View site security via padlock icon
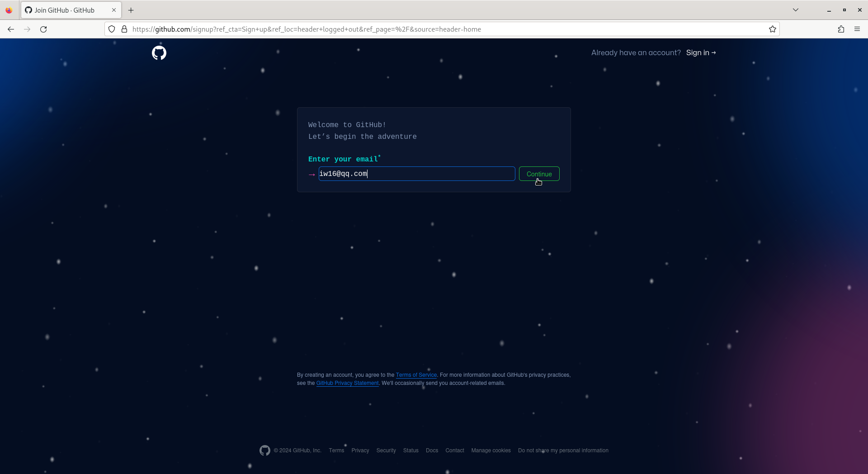Screen dimensions: 868x474 point(124,29)
